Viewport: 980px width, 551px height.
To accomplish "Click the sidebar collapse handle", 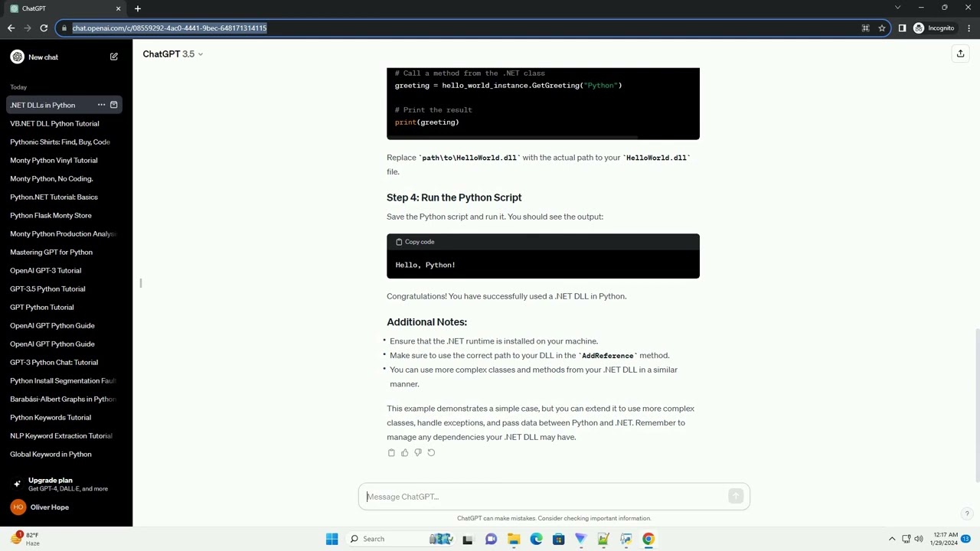I will click(x=141, y=283).
